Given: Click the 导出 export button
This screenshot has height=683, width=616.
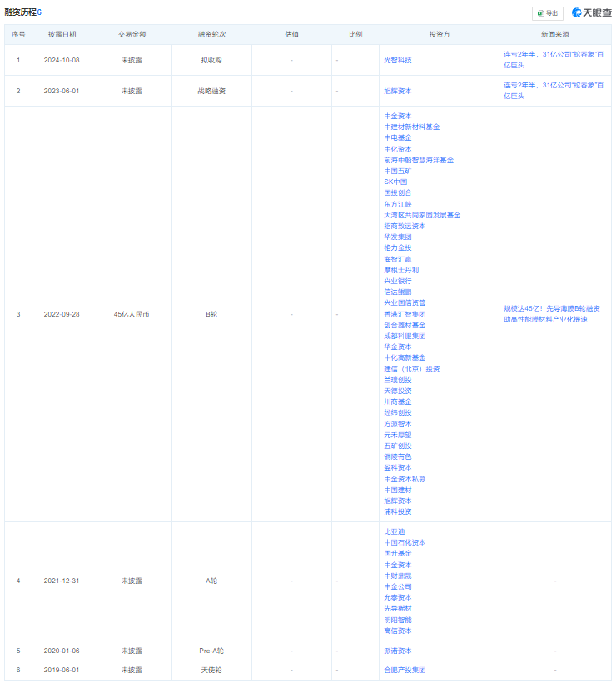Looking at the screenshot, I should [548, 13].
